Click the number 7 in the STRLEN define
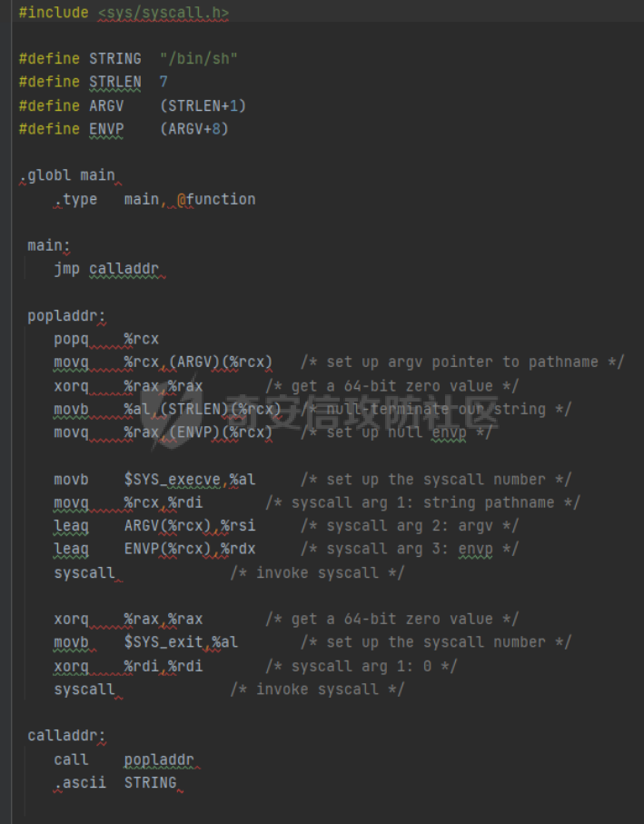The height and width of the screenshot is (824, 644). [x=163, y=82]
